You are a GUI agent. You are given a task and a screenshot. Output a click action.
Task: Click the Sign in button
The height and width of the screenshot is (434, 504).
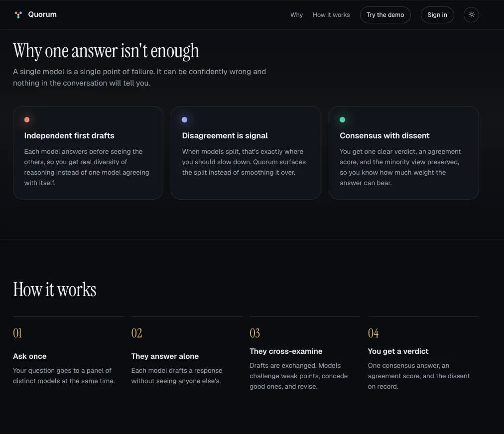437,15
